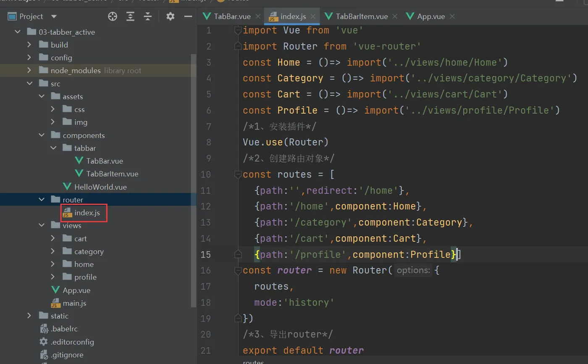Image resolution: width=588 pixels, height=364 pixels.
Task: Expand the home folder
Action: point(52,264)
